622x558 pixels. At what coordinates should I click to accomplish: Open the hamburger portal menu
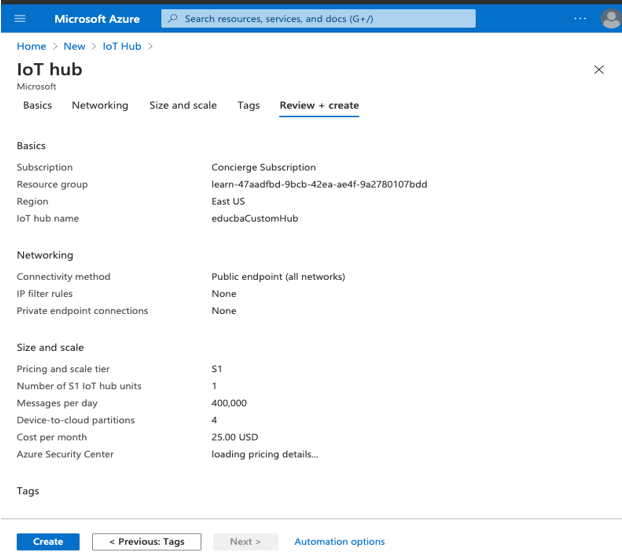coord(20,19)
